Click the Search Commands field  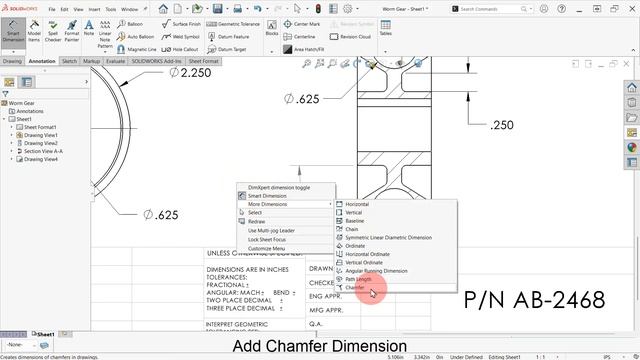tap(490, 9)
